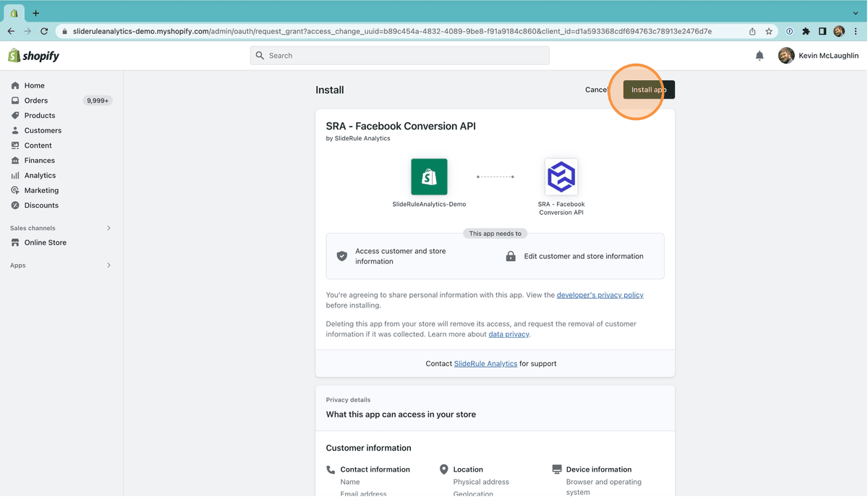Open the Chrome extensions puzzle icon

click(806, 31)
